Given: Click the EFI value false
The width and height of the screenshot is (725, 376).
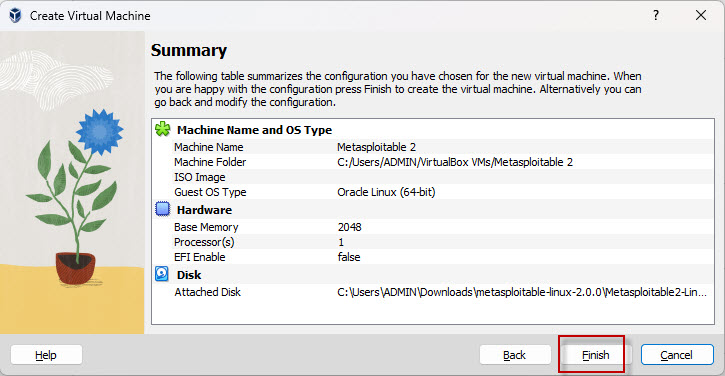Looking at the screenshot, I should 349,257.
